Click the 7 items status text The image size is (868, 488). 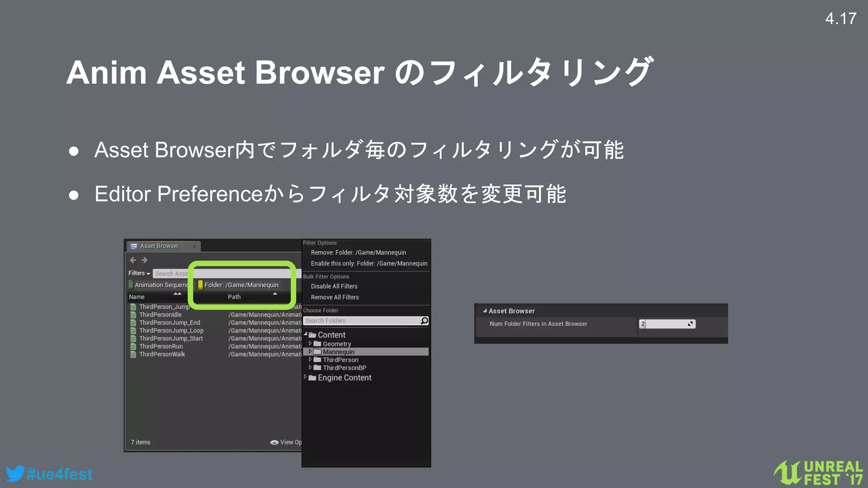pos(141,442)
